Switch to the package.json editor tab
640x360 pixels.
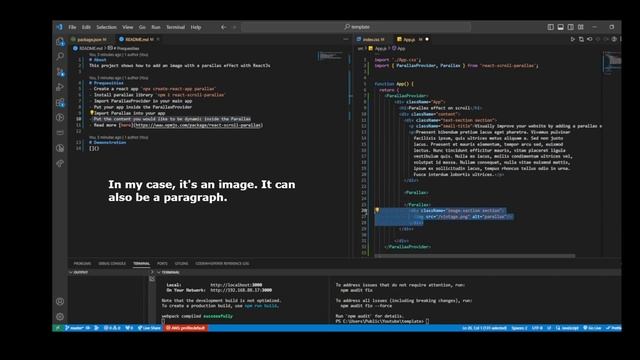tap(90, 39)
